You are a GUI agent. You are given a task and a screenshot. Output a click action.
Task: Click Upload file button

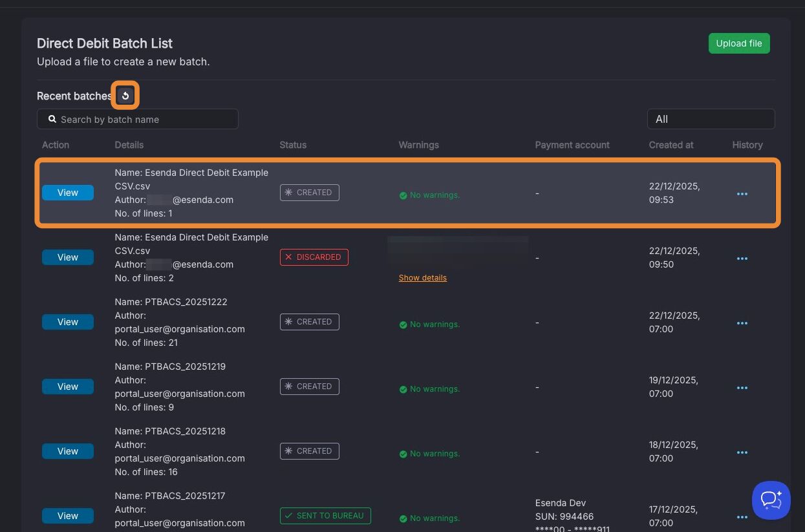(x=739, y=43)
